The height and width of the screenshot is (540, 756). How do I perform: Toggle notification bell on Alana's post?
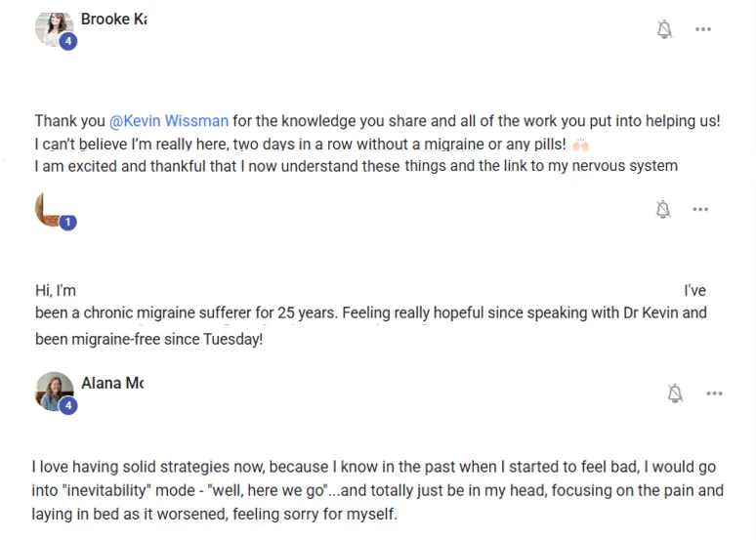point(675,394)
